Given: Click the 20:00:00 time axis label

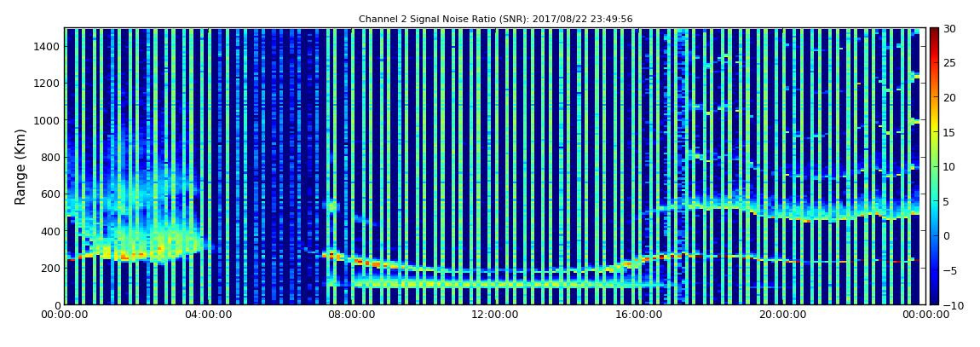Looking at the screenshot, I should (781, 315).
